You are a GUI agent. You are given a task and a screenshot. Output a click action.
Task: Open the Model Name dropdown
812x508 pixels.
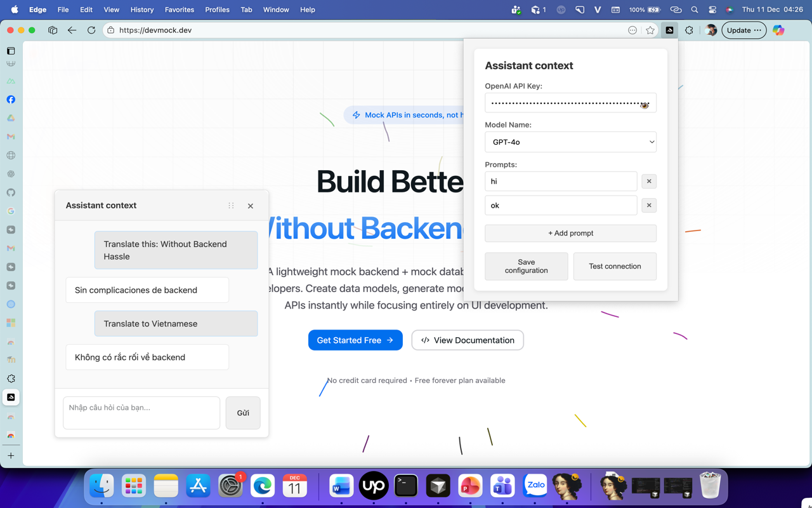(570, 142)
